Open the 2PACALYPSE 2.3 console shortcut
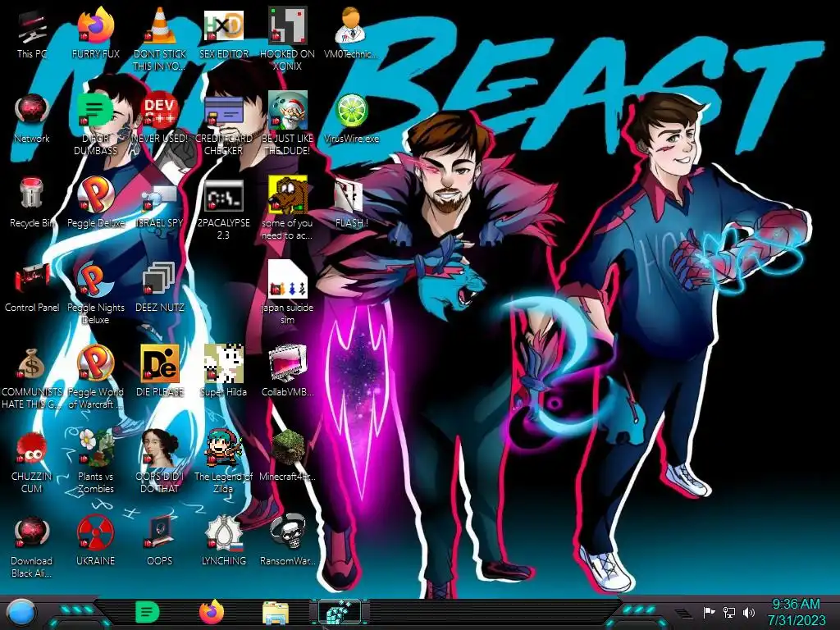This screenshot has width=840, height=630. tap(223, 209)
